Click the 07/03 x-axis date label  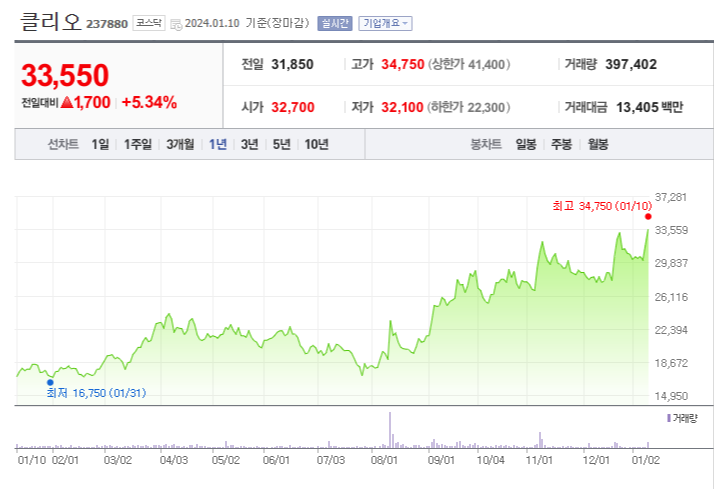tap(331, 460)
